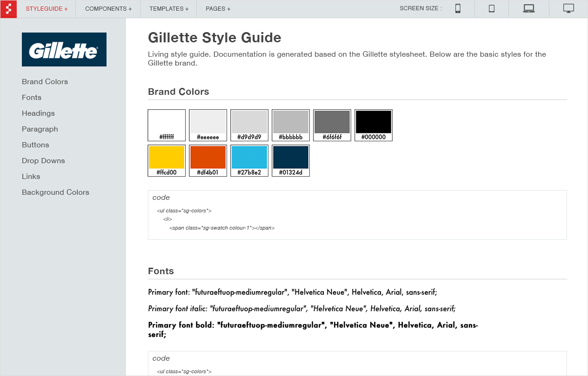588x376 pixels.
Task: Select the tablet screen size icon
Action: point(491,9)
